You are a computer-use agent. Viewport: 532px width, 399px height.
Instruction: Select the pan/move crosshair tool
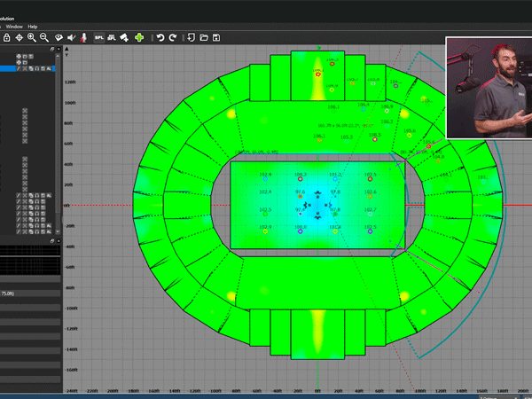[19, 37]
